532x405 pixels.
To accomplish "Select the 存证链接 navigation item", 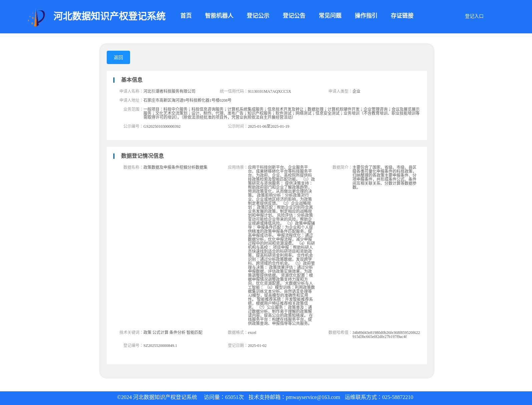I will (402, 16).
